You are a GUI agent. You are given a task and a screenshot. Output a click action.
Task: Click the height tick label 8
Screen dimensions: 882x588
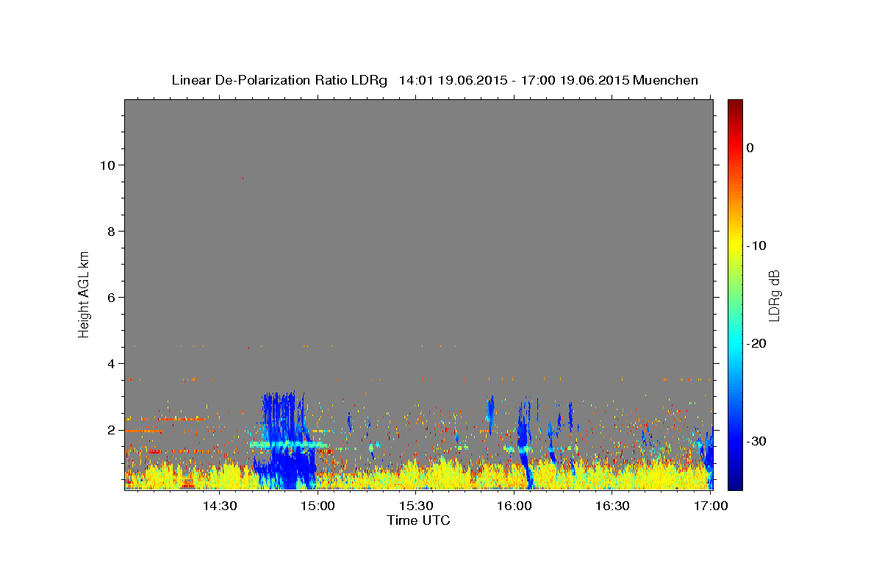point(112,231)
